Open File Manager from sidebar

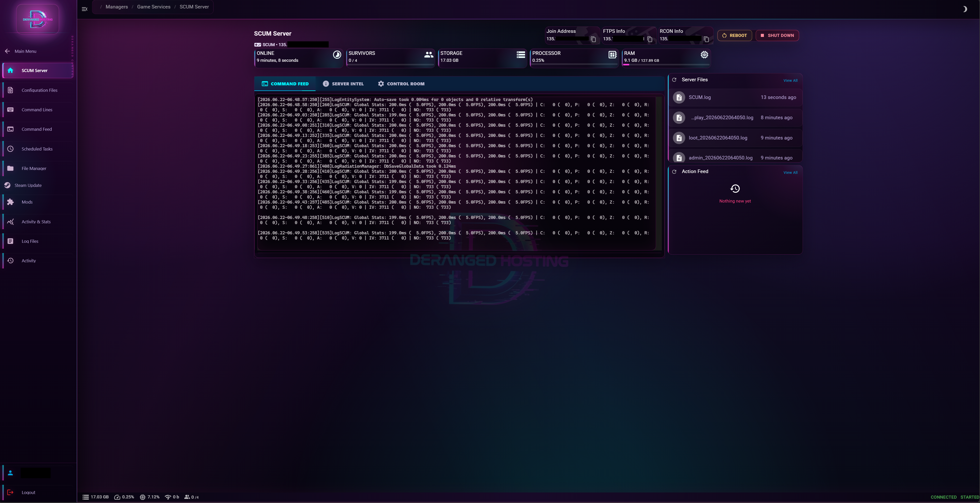point(38,168)
